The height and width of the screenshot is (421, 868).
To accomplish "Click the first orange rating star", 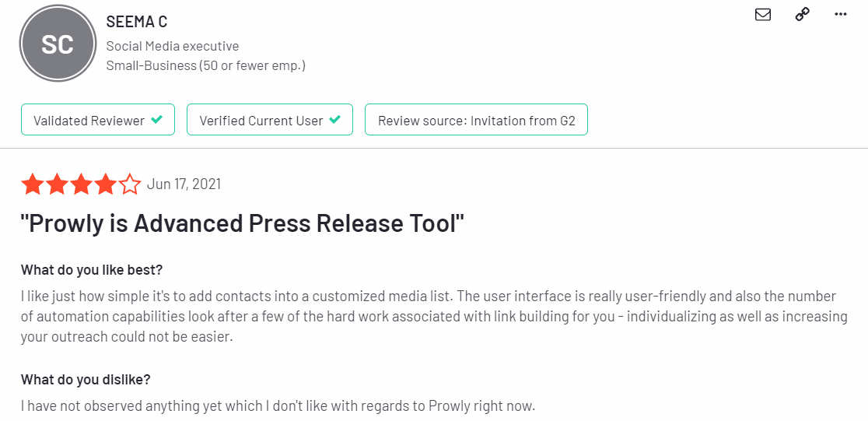I will [x=32, y=184].
